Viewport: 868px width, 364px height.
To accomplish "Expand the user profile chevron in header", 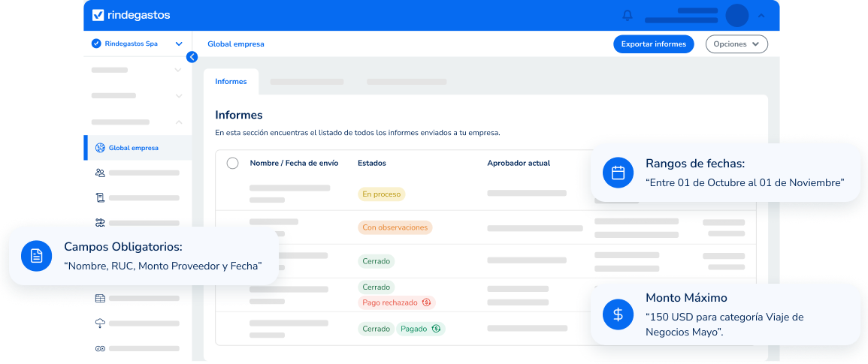I will tap(761, 15).
